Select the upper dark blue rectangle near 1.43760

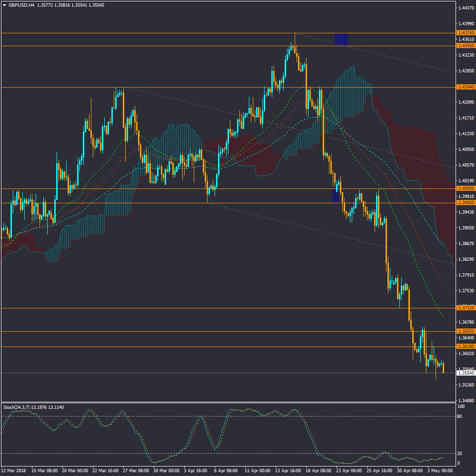click(341, 39)
